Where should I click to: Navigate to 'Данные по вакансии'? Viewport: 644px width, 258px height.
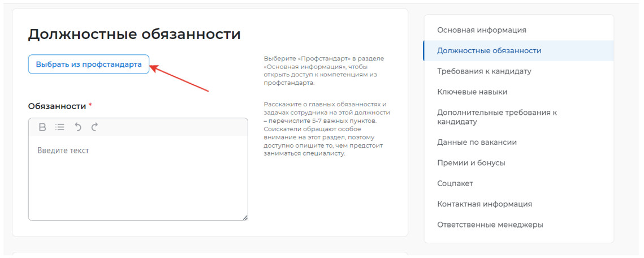(476, 143)
